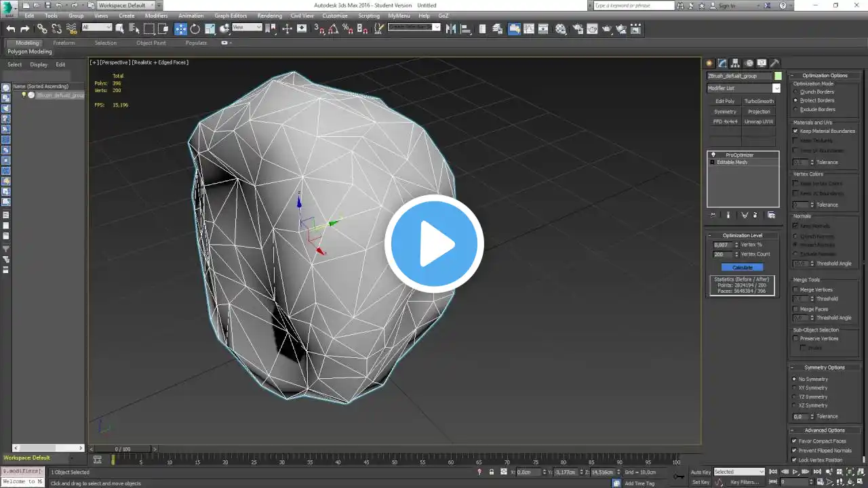Viewport: 868px width, 488px height.
Task: Toggle Prevent Flipped Normals checkbox
Action: click(x=794, y=450)
